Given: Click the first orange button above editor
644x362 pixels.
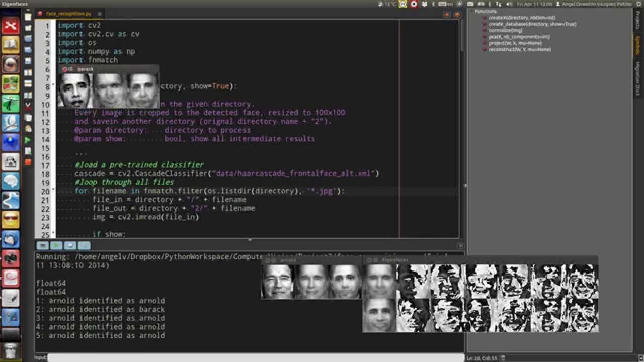Looking at the screenshot, I should (x=447, y=15).
